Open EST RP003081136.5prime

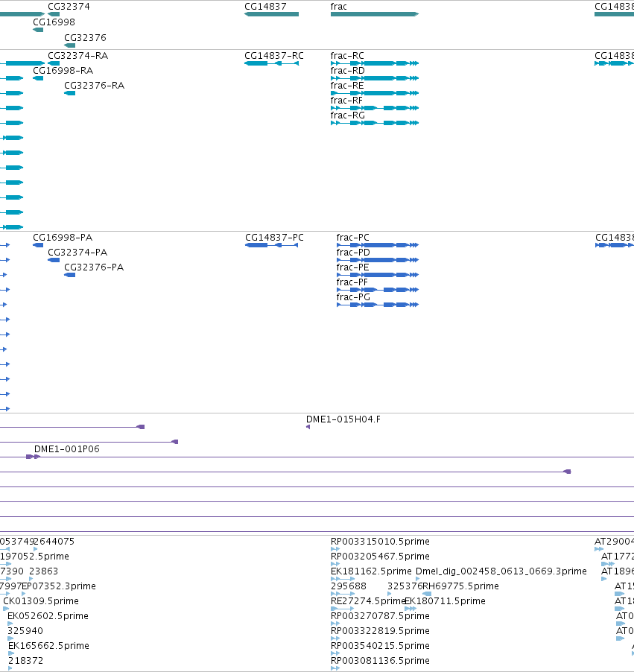(x=335, y=668)
